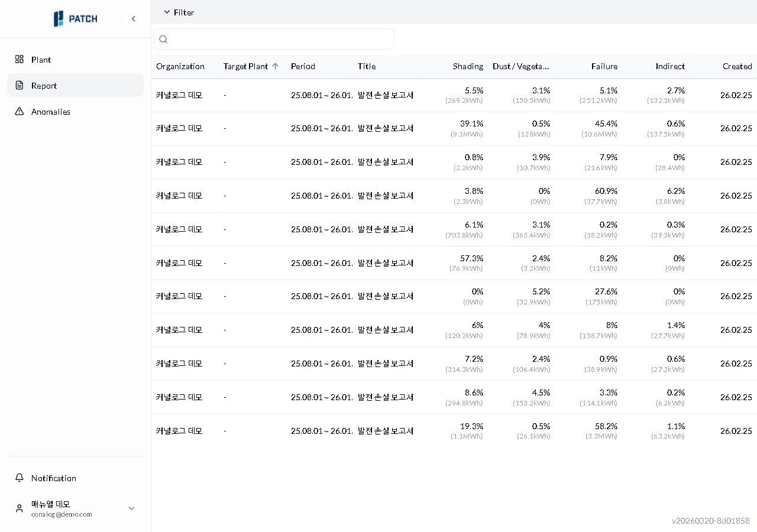Viewport: 757px width, 532px height.
Task: Collapse the sidebar with the chevron arrow
Action: [x=133, y=19]
